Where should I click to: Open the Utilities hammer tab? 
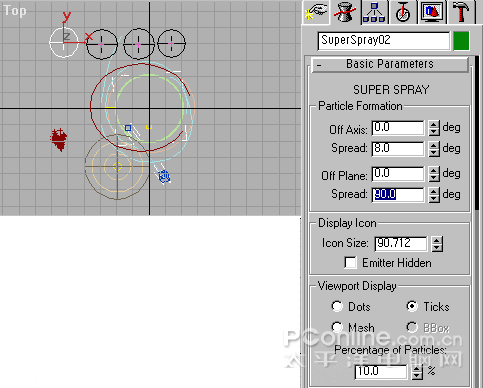pyautogui.click(x=461, y=13)
